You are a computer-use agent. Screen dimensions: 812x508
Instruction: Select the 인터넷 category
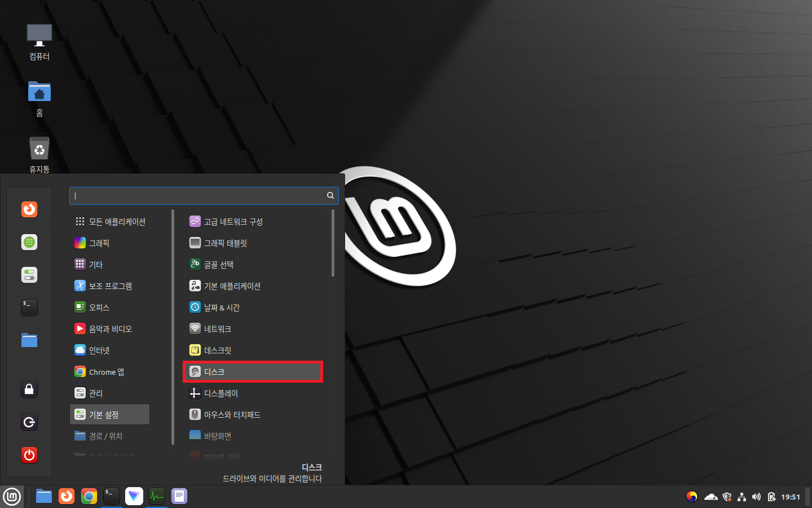point(110,351)
